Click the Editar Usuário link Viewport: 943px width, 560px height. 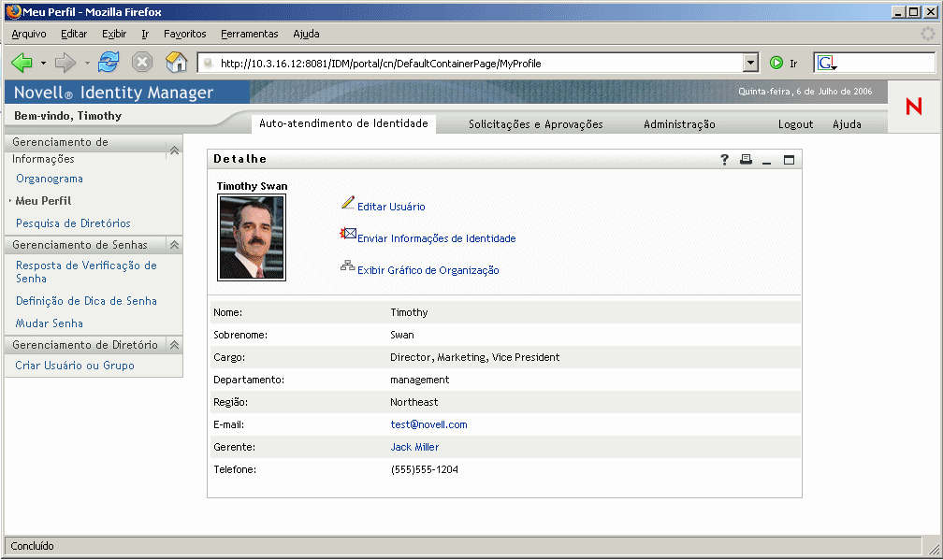point(391,207)
